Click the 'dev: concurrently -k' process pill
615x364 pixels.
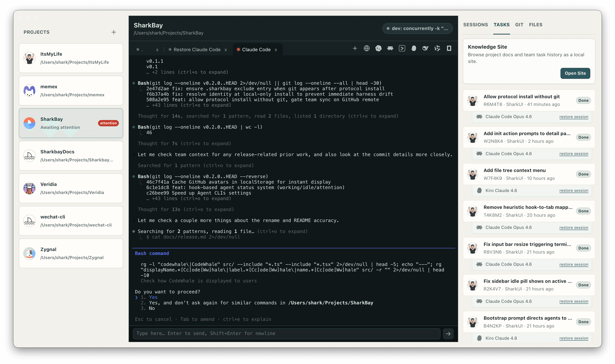pyautogui.click(x=417, y=28)
